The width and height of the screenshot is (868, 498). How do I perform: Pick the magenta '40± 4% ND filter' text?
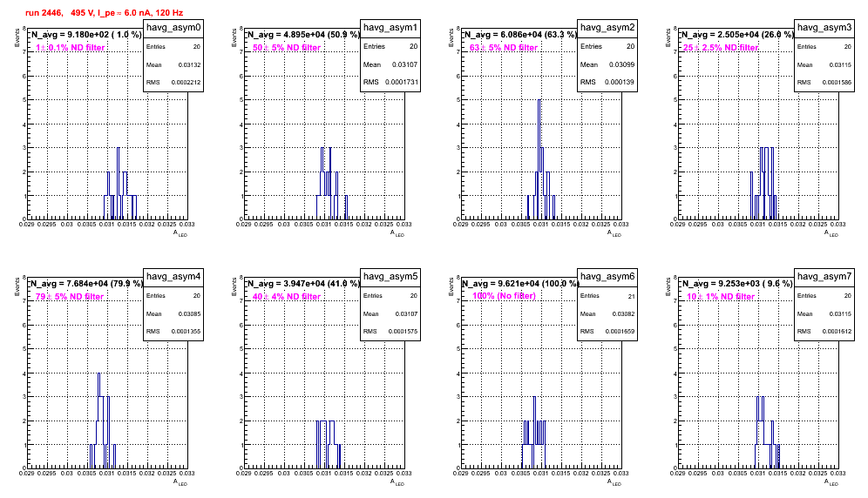pyautogui.click(x=287, y=297)
